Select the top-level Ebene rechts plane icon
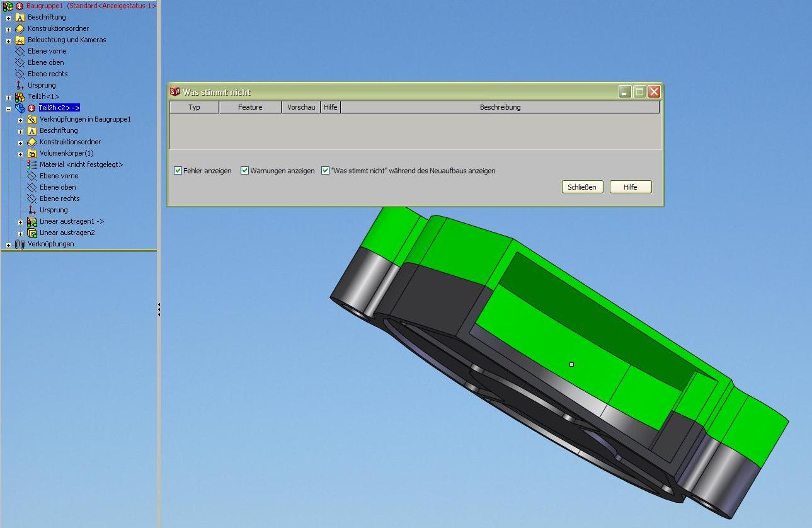The image size is (812, 528). pyautogui.click(x=20, y=74)
